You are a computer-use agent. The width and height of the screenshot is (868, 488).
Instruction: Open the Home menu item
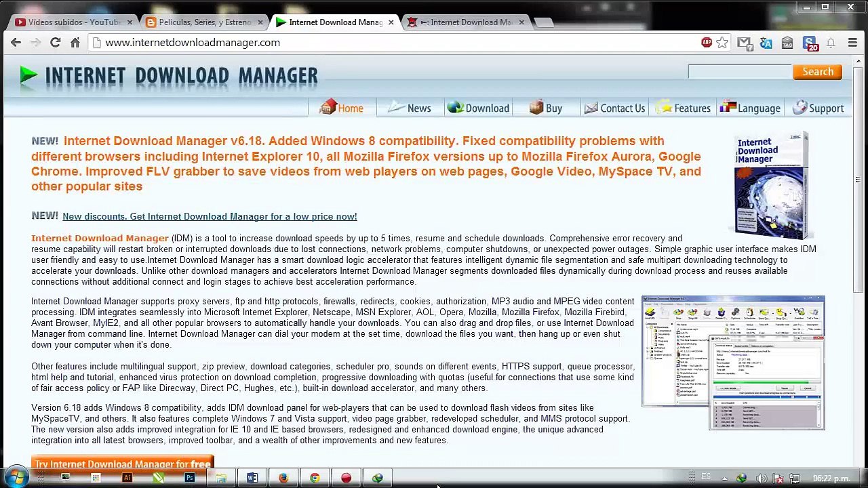coord(342,108)
